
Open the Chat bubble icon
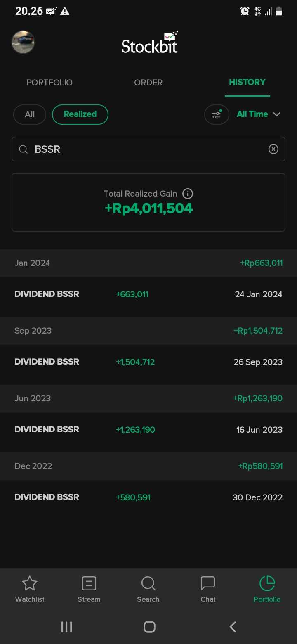(x=208, y=584)
